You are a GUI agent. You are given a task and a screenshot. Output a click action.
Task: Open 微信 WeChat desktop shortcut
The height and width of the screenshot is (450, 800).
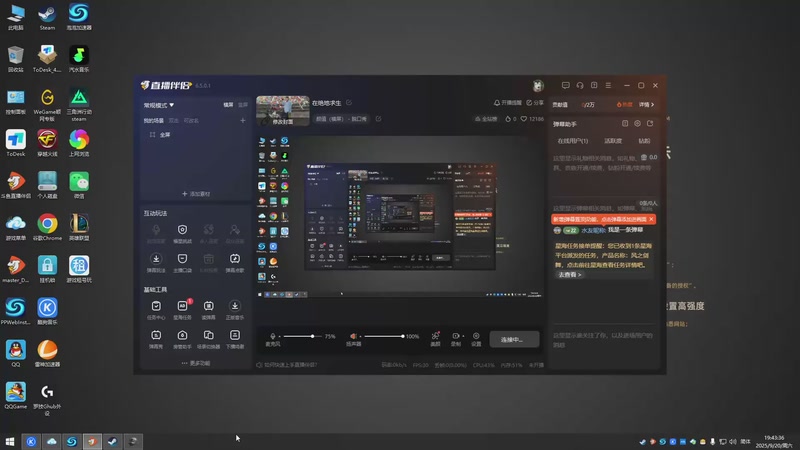click(x=79, y=186)
